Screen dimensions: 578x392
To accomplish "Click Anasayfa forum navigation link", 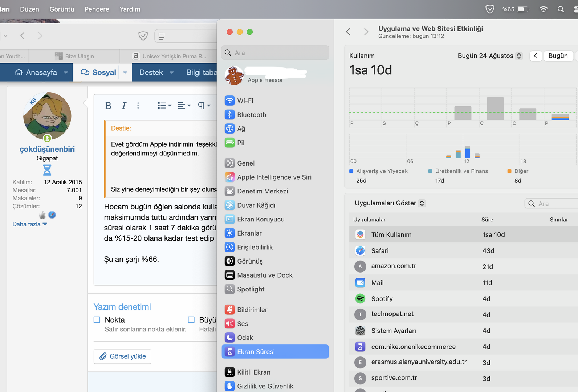I will 36,72.
